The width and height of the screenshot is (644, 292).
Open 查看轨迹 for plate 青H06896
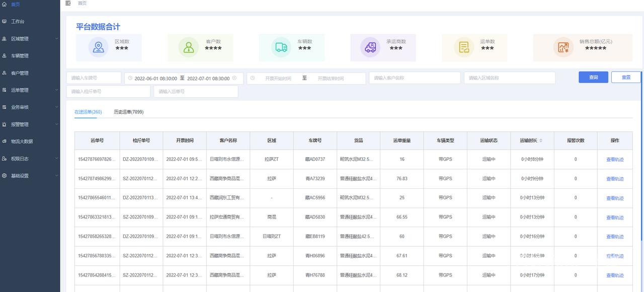coord(615,256)
